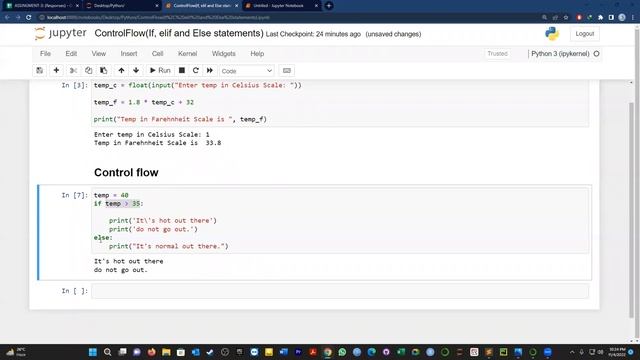Viewport: 640px width, 360px height.
Task: Click the vertical page scrollbar
Action: pos(631,210)
